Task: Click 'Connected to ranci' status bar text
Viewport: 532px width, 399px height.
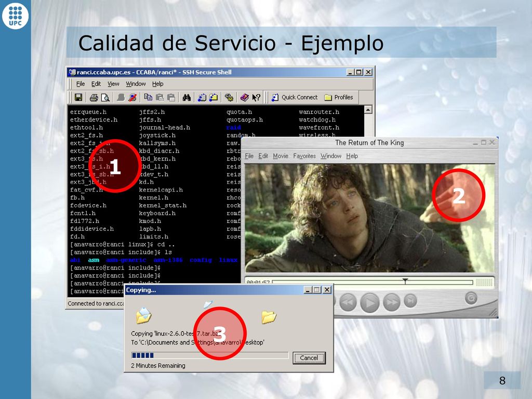Action: pos(96,303)
